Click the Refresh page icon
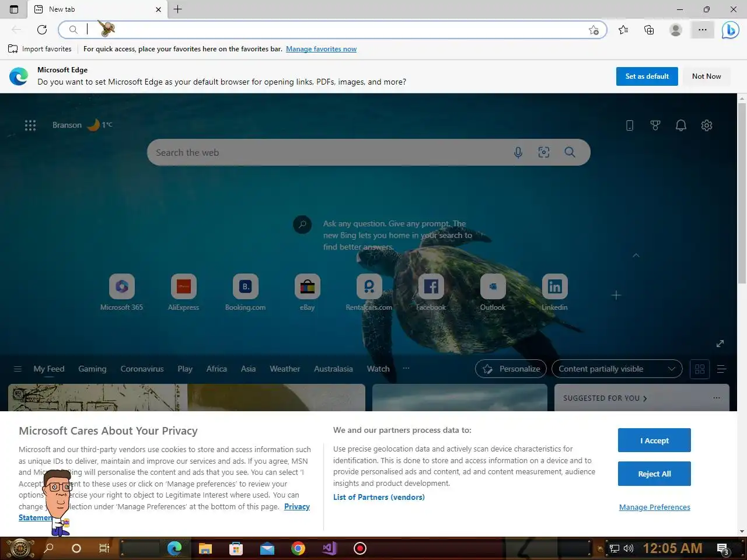Viewport: 747px width, 560px height. pyautogui.click(x=42, y=30)
